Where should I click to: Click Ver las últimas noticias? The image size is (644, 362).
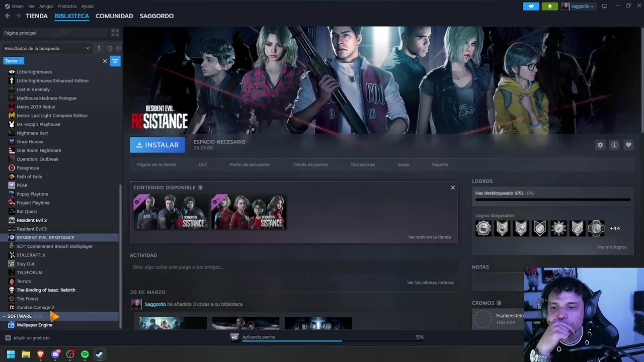430,283
